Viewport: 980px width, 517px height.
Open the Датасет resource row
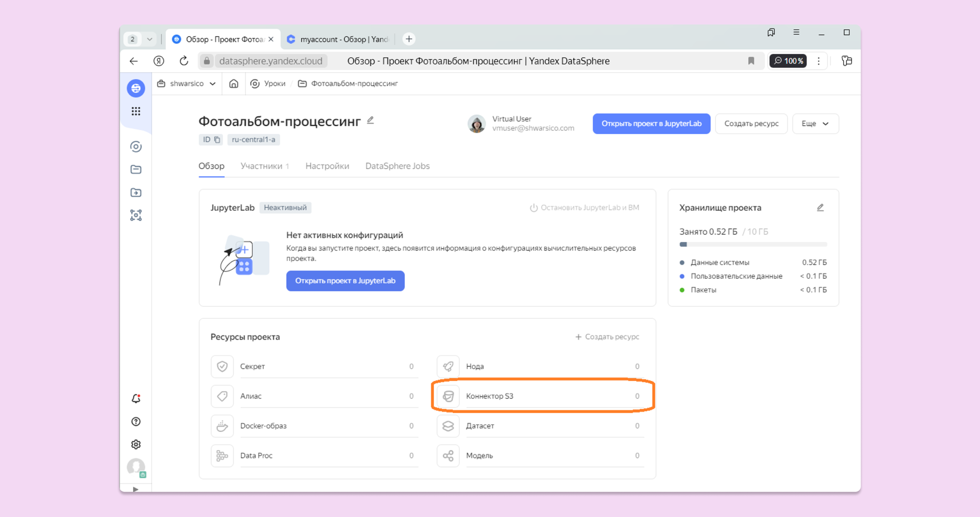(541, 426)
